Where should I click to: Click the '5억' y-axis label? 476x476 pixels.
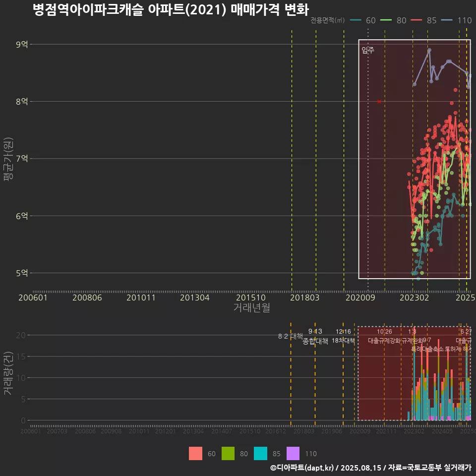[x=22, y=273]
